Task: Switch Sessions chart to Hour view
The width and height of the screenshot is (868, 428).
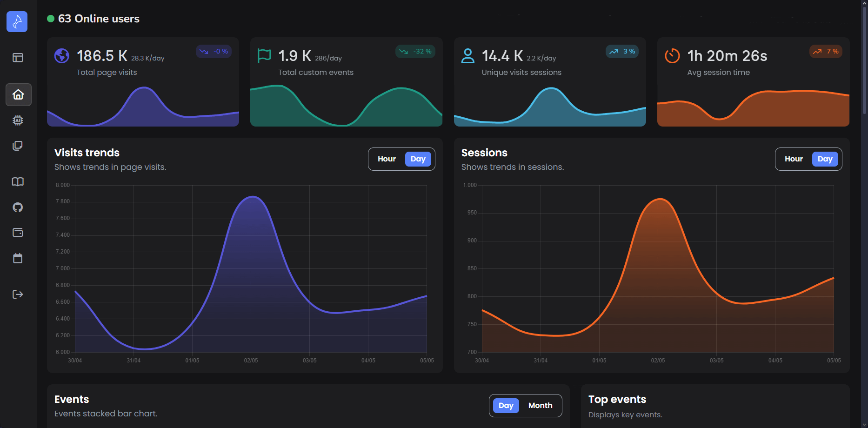Action: tap(794, 159)
